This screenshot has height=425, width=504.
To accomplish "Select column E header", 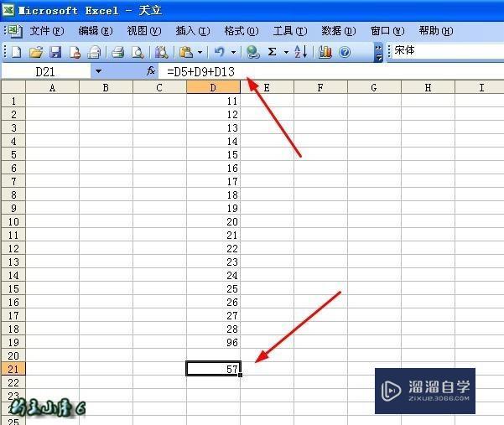I will tap(267, 87).
